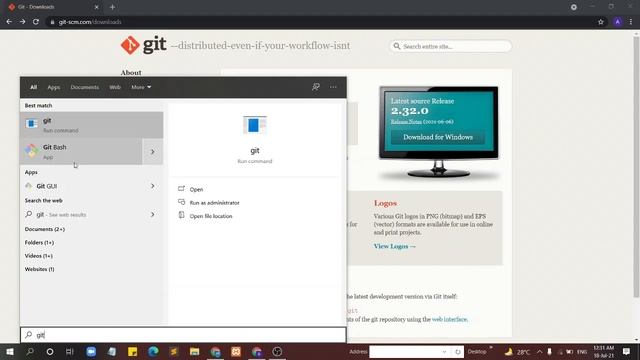Screen dimensions: 640x360
Task: Click the search feedback icon
Action: (316, 87)
